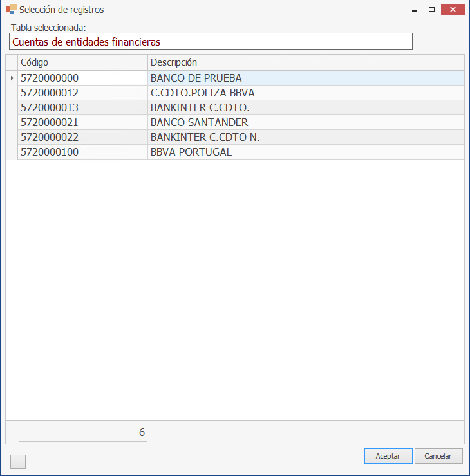Viewport: 470px width, 476px height.
Task: Minimize the Selección de registros window
Action: click(413, 9)
